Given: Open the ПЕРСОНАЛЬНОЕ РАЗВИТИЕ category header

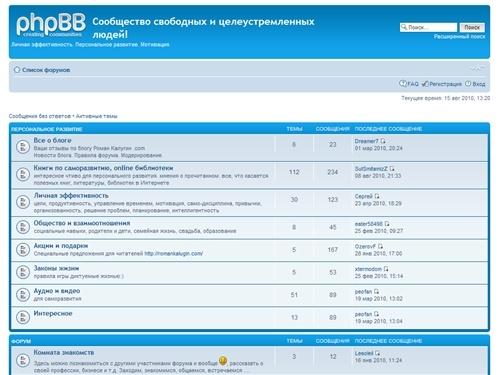Looking at the screenshot, I should pyautogui.click(x=47, y=129).
